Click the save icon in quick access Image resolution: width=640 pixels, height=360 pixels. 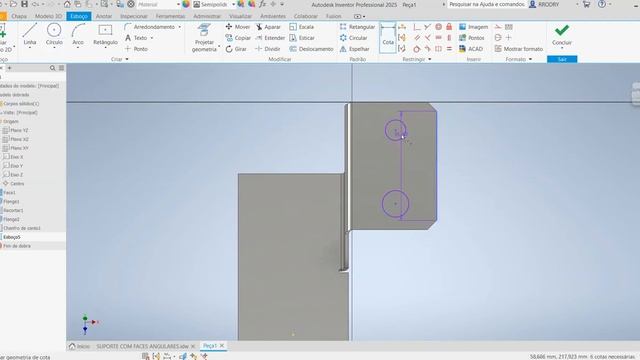coord(24,4)
